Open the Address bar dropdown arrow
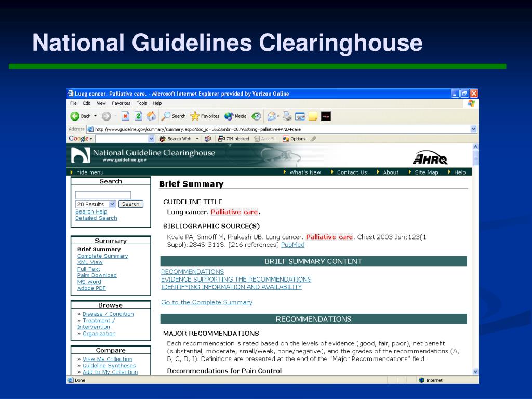532x399 pixels. 474,129
